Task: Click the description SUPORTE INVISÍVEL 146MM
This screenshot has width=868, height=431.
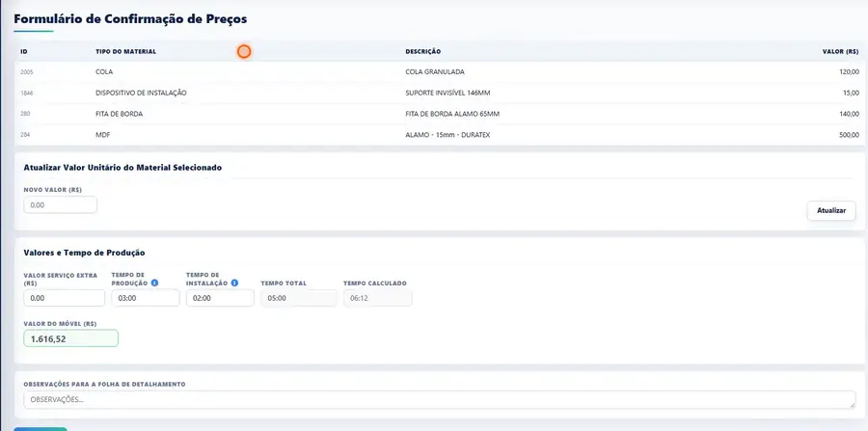Action: coord(448,93)
